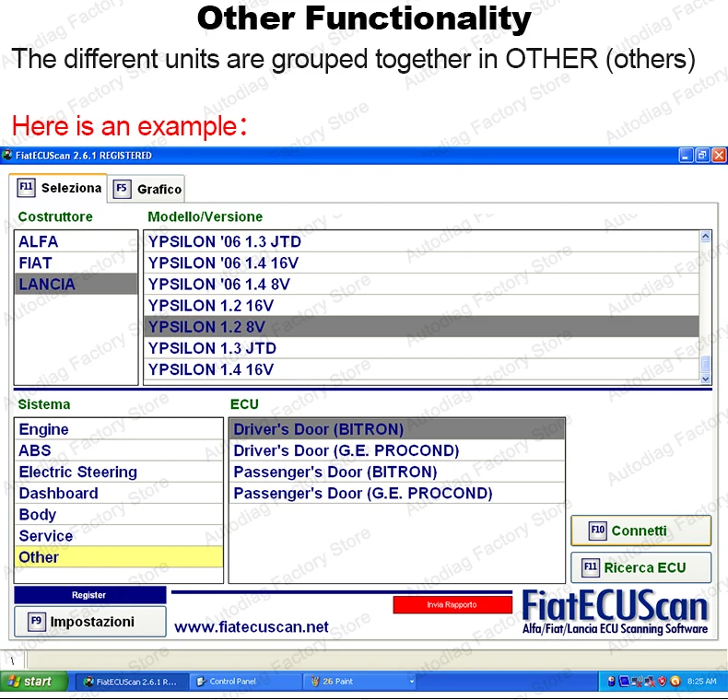The height and width of the screenshot is (700, 728).
Task: Click the red Invia Rapporto button
Action: click(452, 604)
